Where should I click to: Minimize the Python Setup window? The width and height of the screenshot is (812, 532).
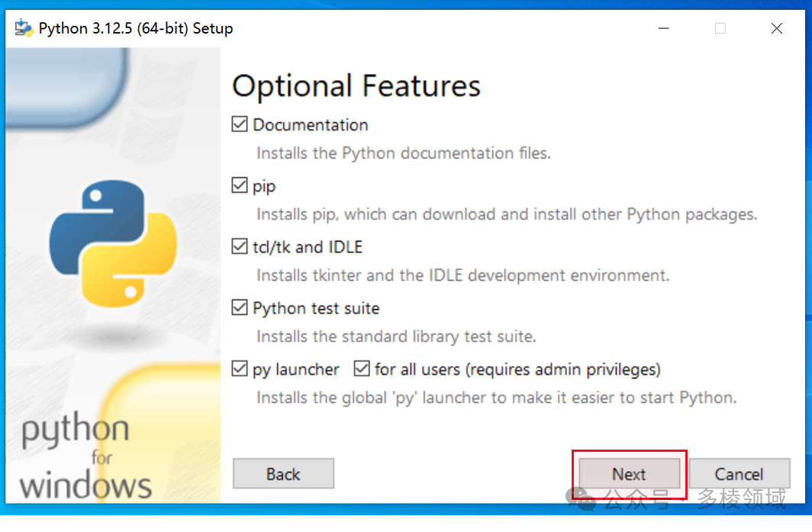point(664,28)
